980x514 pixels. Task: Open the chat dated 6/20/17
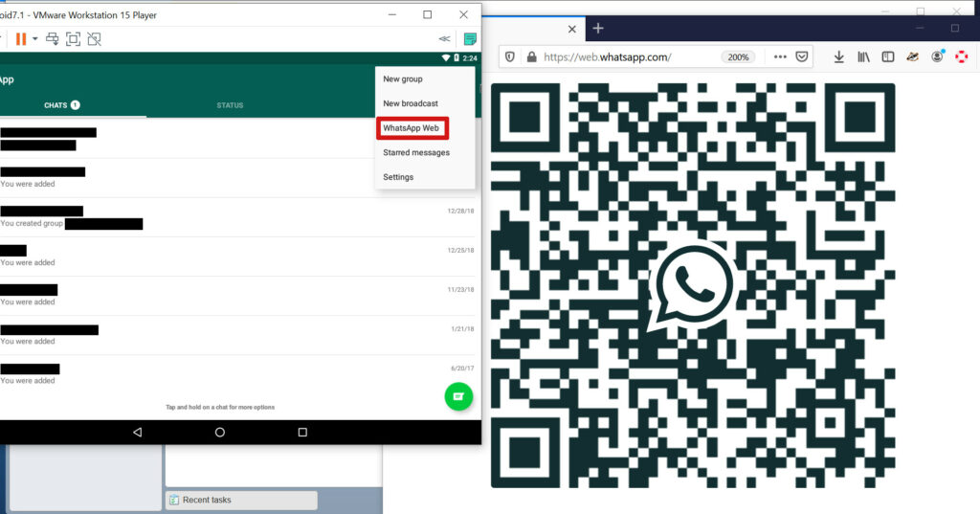click(237, 374)
